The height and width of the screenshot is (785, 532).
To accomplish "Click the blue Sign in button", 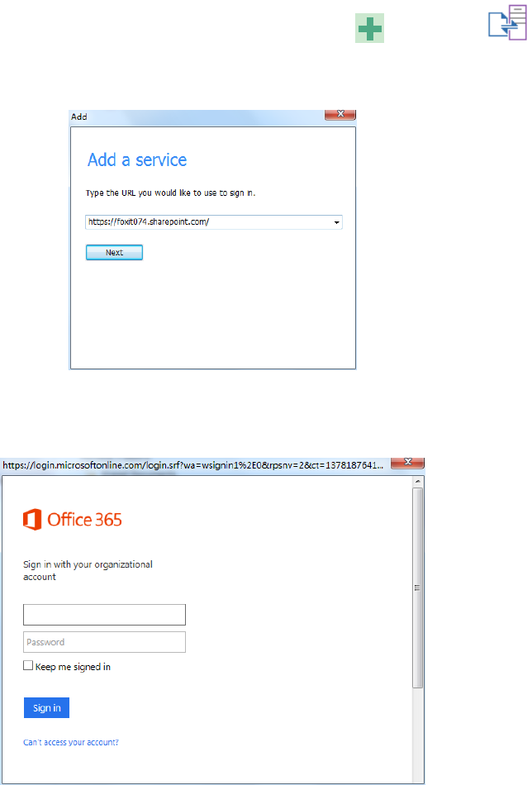I will [46, 708].
